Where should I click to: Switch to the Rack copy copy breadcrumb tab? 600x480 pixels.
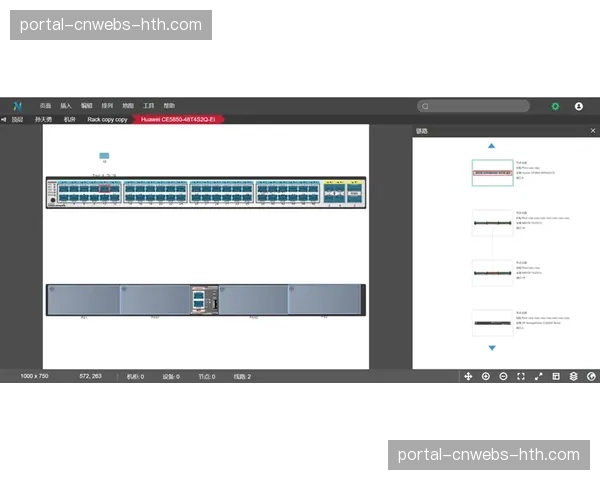tap(107, 119)
